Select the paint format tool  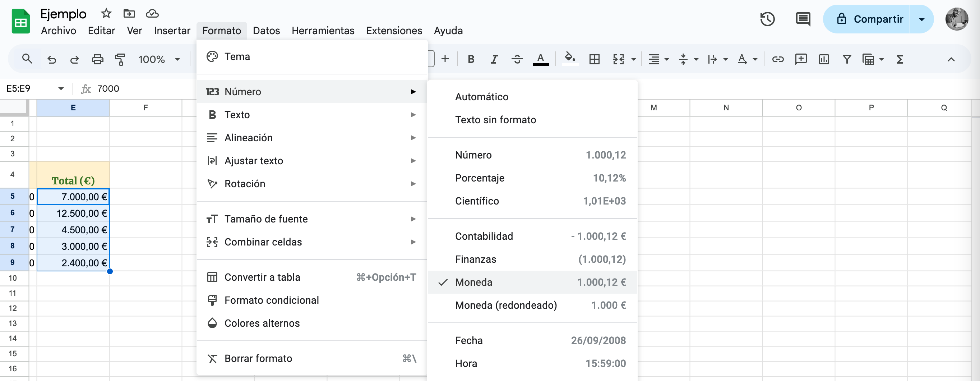[120, 59]
